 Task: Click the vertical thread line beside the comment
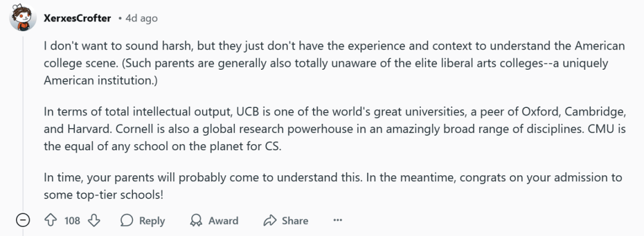pyautogui.click(x=23, y=123)
